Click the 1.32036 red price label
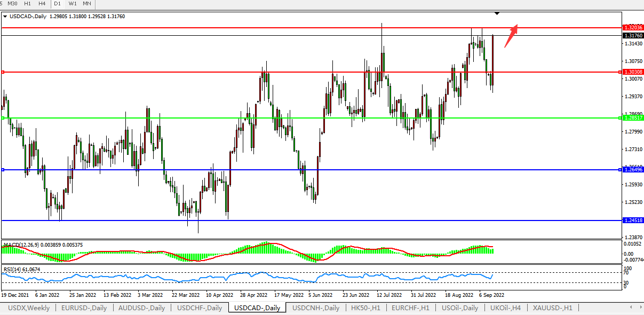 632,27
